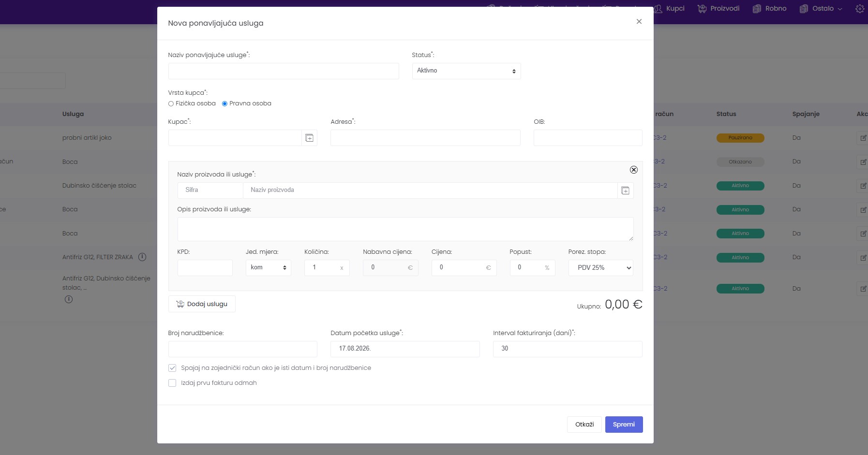Click the Popust percent field

532,268
